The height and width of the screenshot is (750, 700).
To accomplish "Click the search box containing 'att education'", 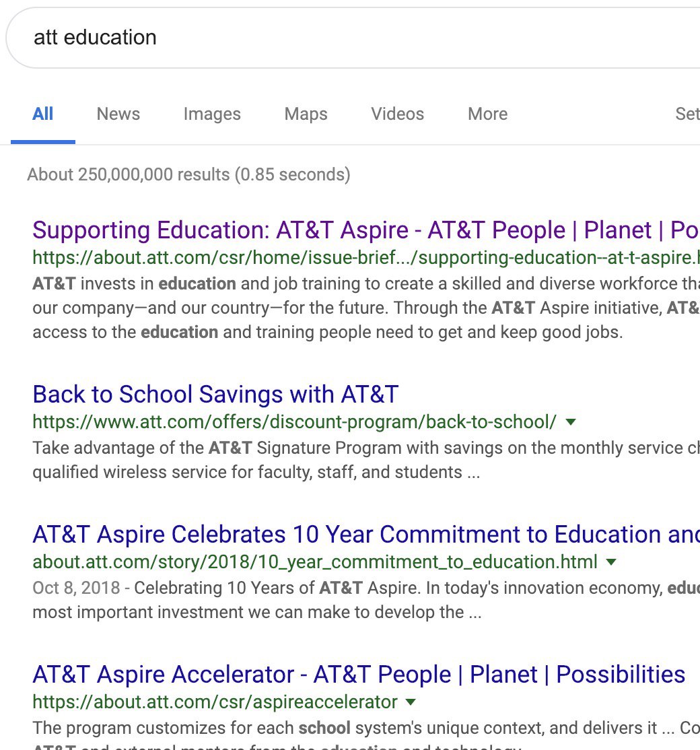I will (337, 37).
